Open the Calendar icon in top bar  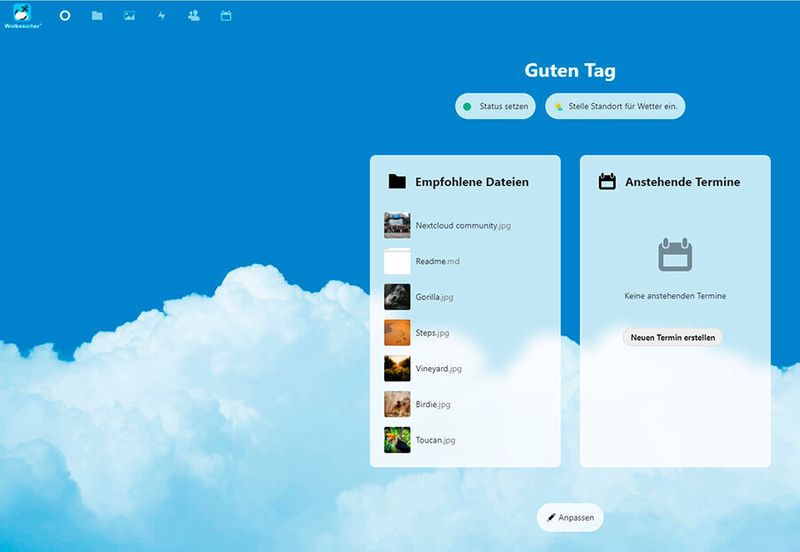pos(226,16)
